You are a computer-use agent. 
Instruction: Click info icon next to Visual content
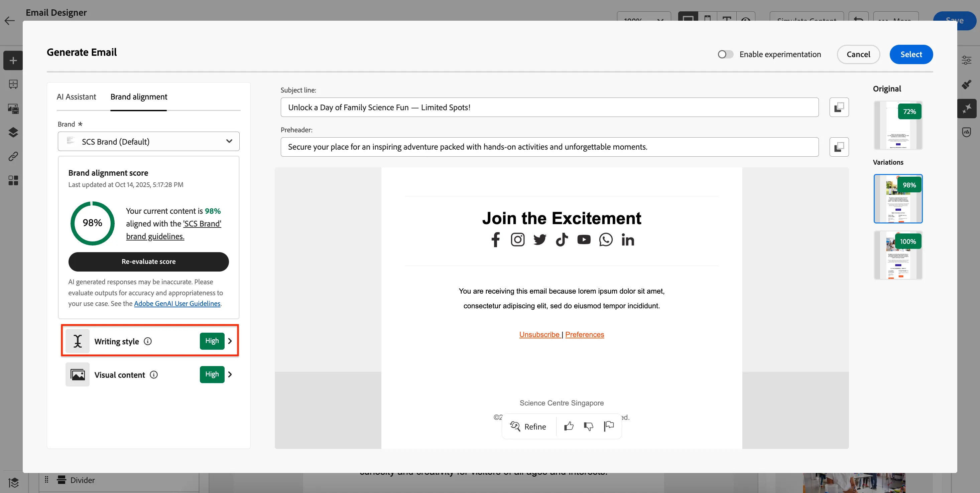154,374
